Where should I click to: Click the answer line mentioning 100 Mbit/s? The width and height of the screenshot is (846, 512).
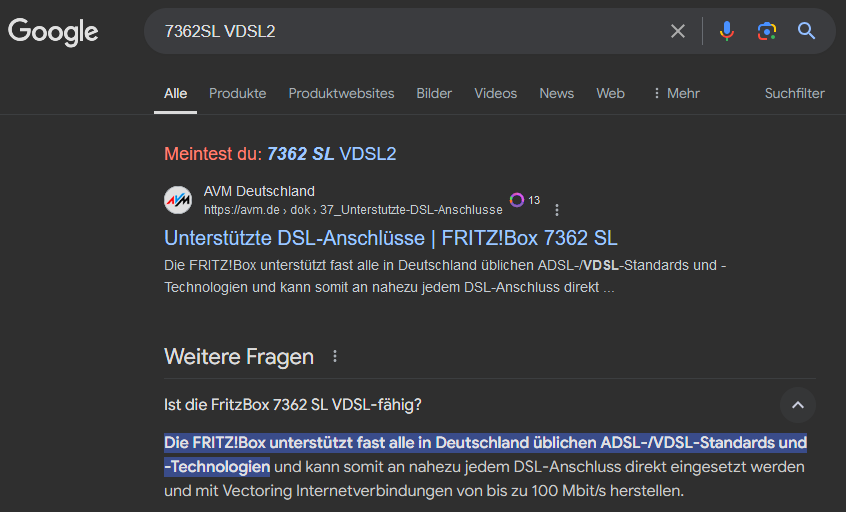[x=424, y=491]
